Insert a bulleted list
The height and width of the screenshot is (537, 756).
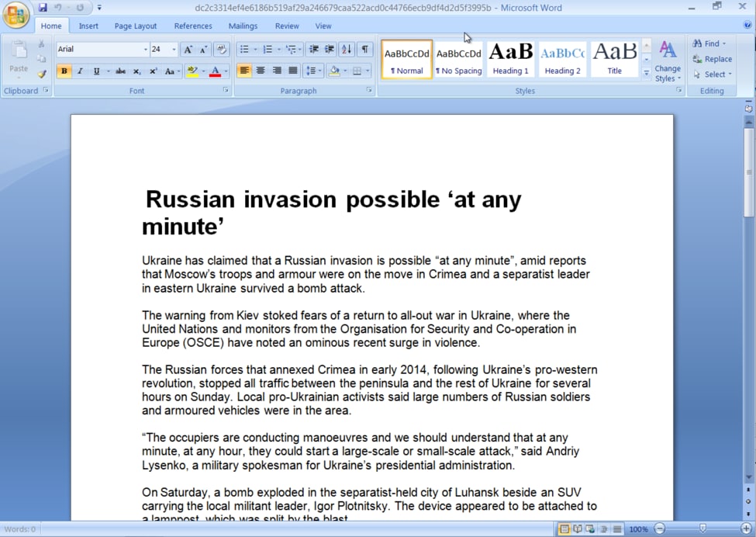pos(244,49)
